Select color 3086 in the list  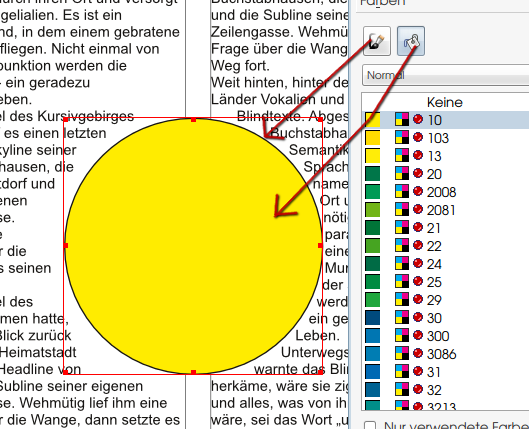[445, 354]
